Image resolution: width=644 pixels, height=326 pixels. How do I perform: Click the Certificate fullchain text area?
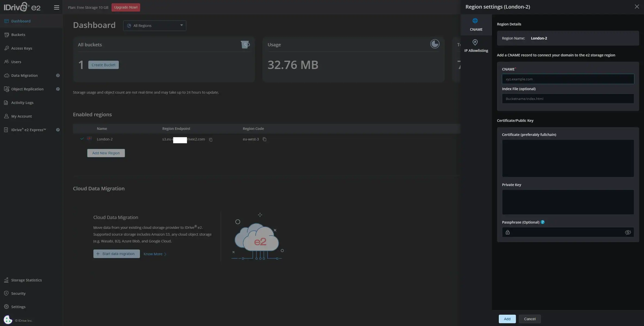[x=568, y=158]
